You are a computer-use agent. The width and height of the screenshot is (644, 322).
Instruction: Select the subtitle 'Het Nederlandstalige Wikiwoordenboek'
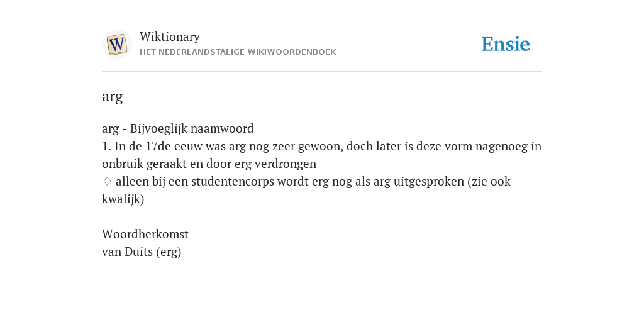(x=238, y=52)
